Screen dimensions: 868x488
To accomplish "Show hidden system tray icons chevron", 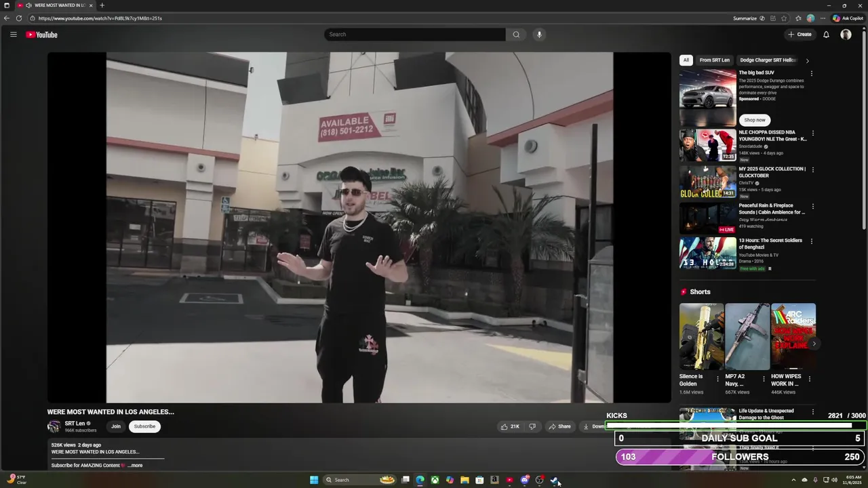I will (794, 480).
